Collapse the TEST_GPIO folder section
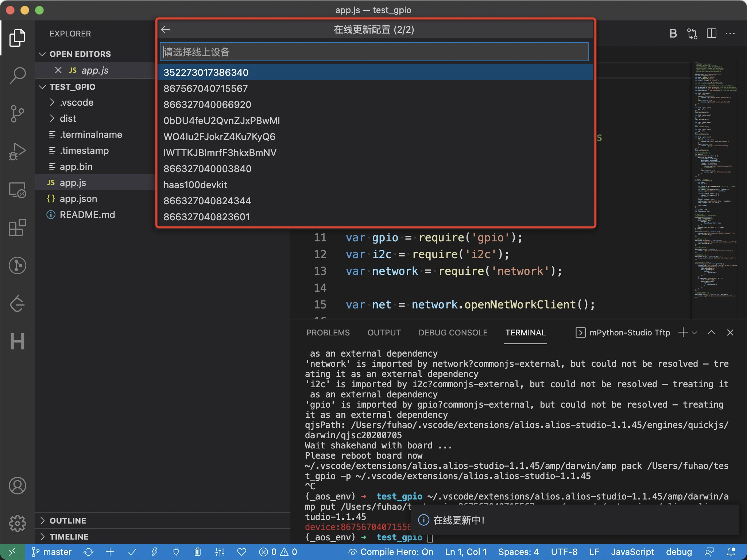The width and height of the screenshot is (747, 560). [42, 87]
